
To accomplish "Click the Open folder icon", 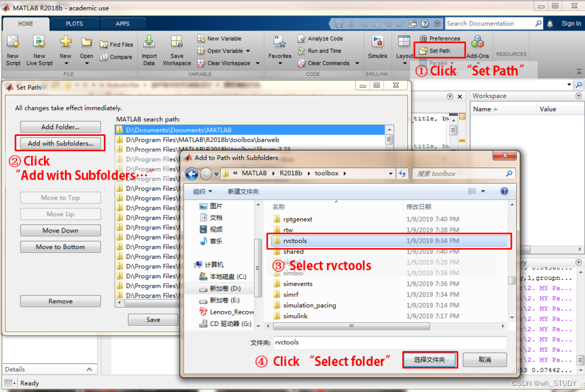I will (x=86, y=42).
